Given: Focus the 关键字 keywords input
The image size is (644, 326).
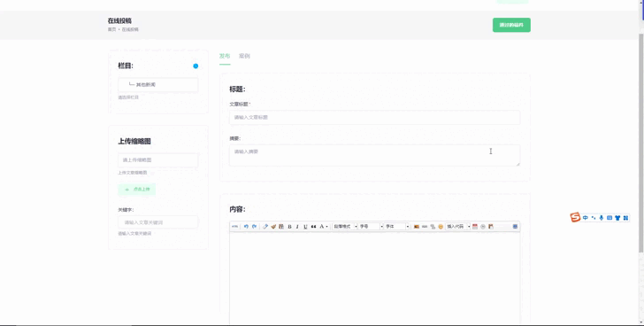Looking at the screenshot, I should [x=158, y=222].
